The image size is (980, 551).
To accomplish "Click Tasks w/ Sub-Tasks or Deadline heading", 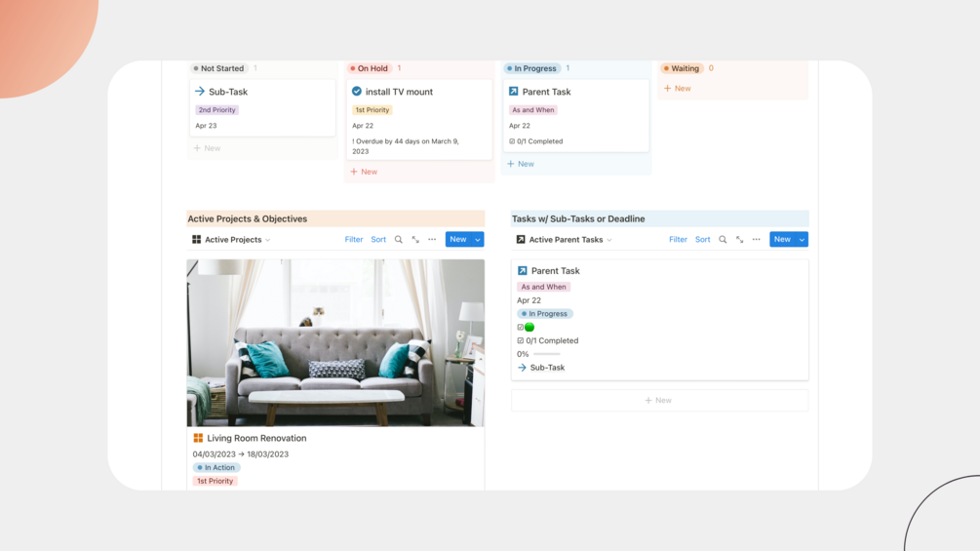I will [578, 218].
